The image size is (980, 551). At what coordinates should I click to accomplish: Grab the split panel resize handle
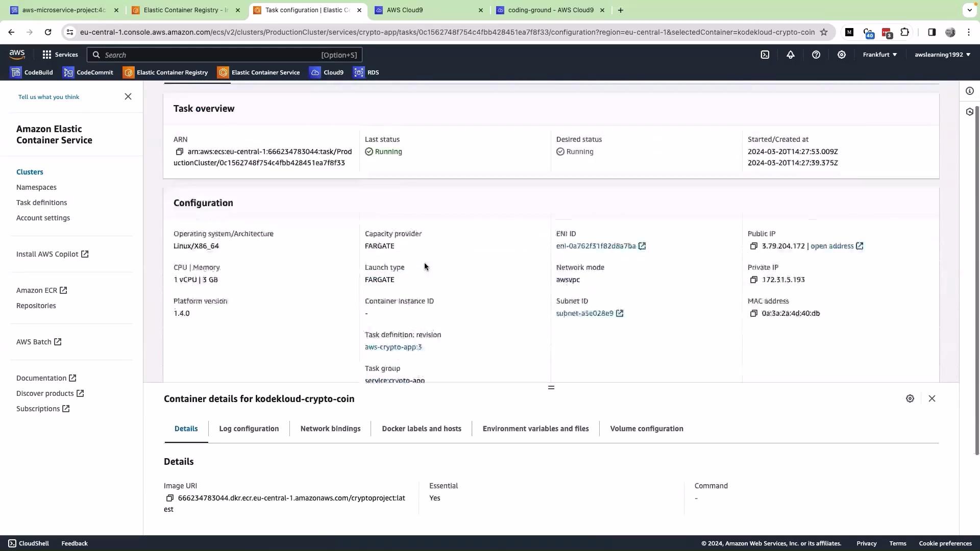pos(551,388)
